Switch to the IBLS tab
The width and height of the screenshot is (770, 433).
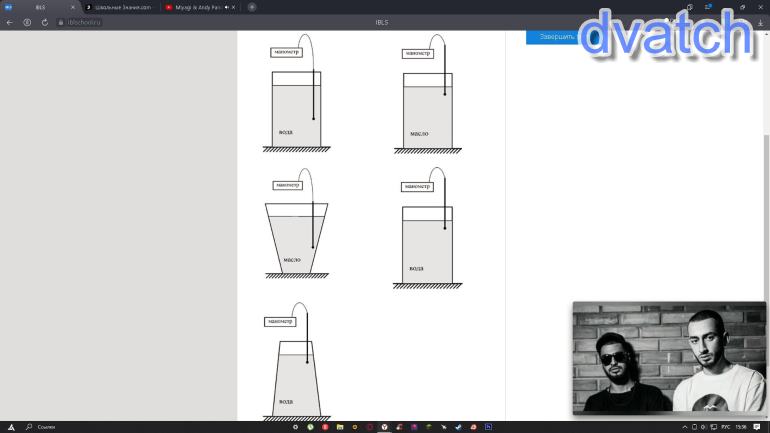coord(40,7)
